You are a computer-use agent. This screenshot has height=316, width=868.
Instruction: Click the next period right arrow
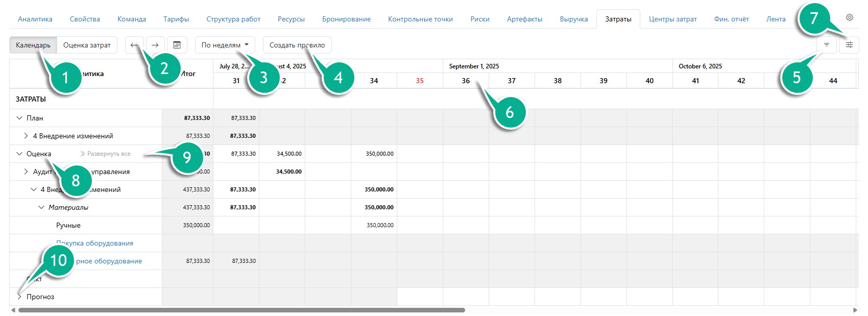point(155,45)
